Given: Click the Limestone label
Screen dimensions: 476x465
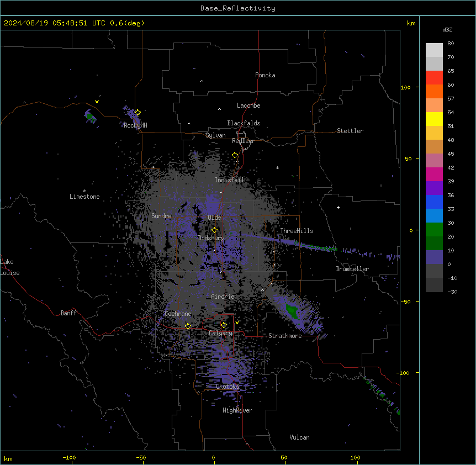Looking at the screenshot, I should (x=84, y=197).
